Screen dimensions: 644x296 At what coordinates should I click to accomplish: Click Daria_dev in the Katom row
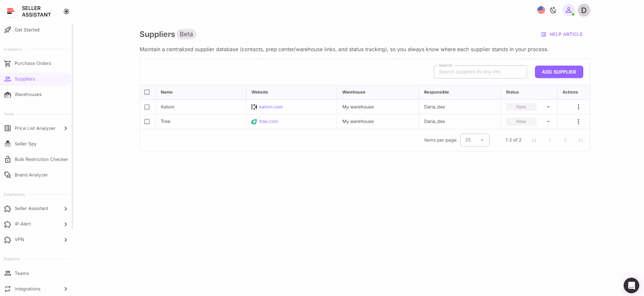pyautogui.click(x=434, y=107)
